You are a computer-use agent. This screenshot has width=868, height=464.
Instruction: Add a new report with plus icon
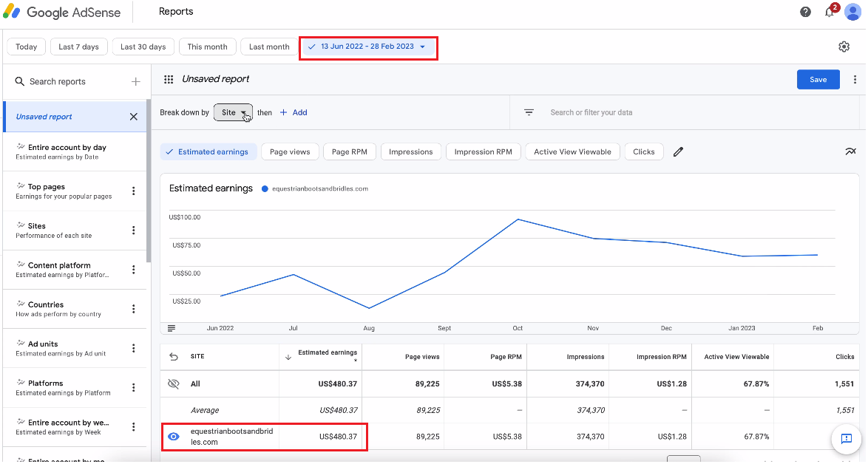(x=135, y=82)
